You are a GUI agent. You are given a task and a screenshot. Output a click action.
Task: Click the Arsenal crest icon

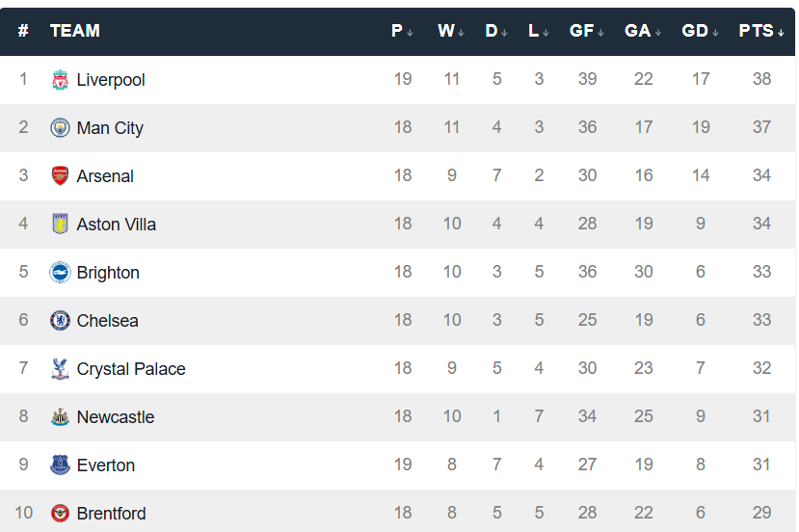(61, 176)
